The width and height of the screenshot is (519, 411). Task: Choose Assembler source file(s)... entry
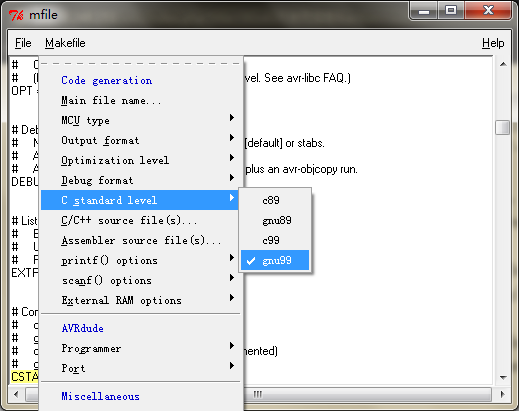coord(140,240)
